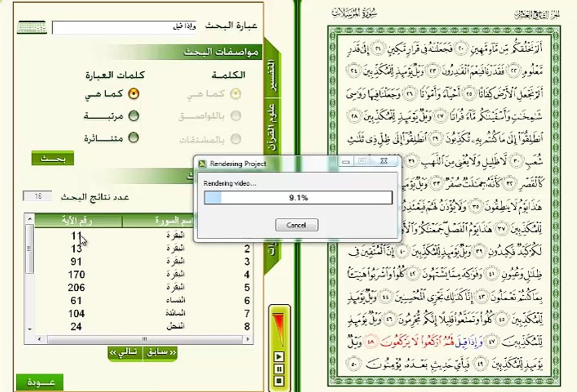Click the 'عودة' back button

pos(40,382)
